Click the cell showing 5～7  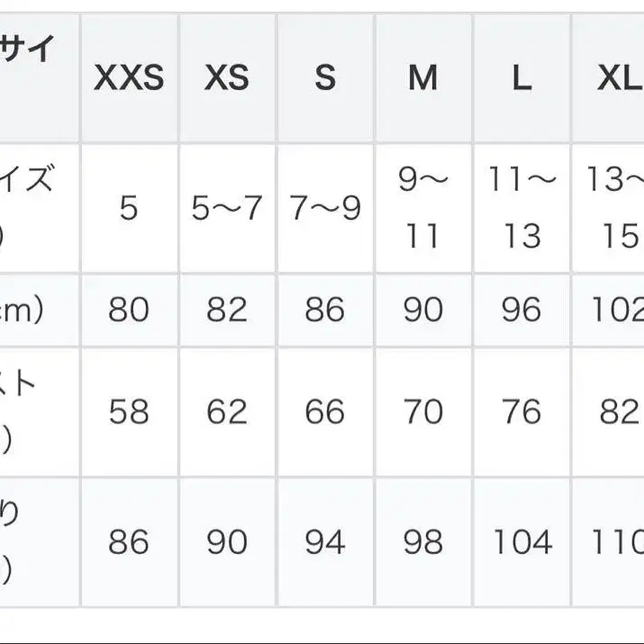click(226, 208)
